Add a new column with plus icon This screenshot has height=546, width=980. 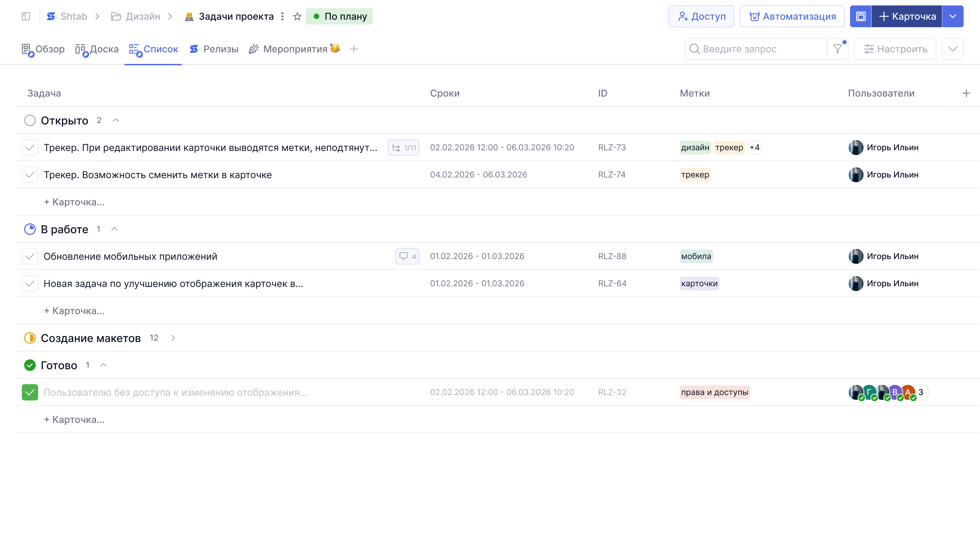tap(966, 93)
